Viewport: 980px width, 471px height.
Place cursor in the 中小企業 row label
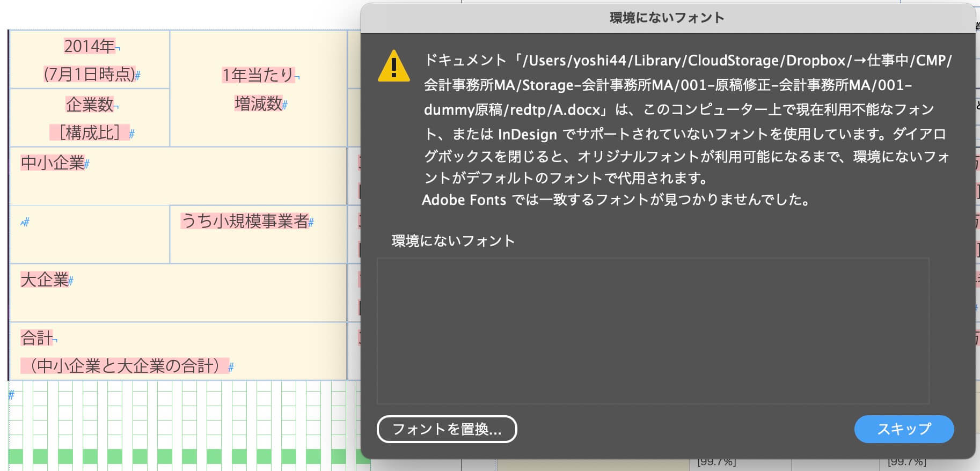[52, 163]
